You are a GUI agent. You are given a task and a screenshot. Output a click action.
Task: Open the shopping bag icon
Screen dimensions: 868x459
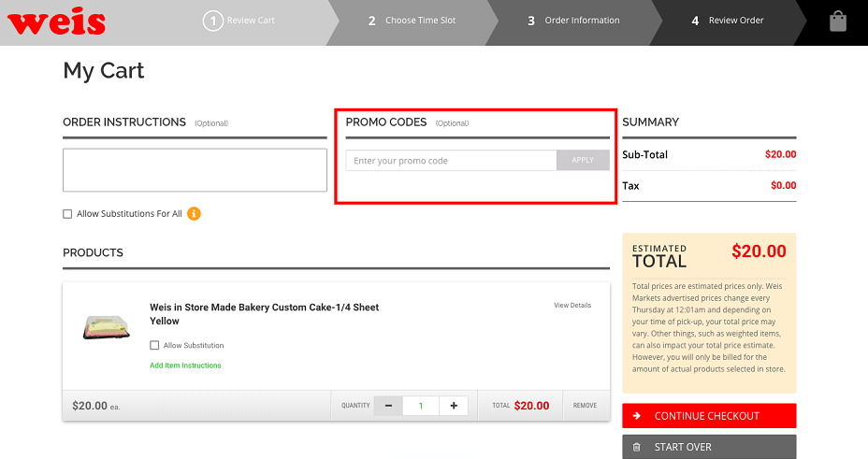click(837, 21)
